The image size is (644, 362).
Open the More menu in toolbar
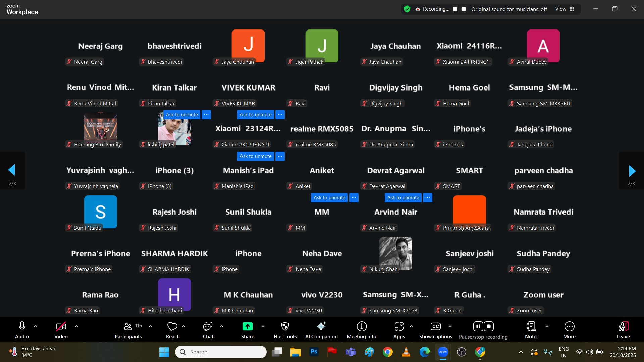569,327
